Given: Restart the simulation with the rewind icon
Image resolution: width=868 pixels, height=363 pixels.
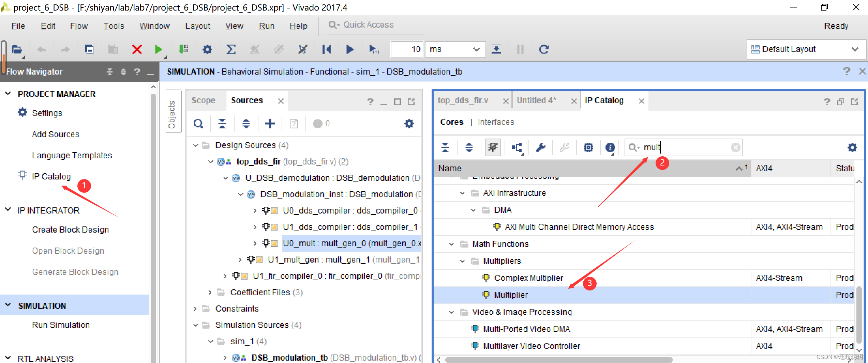Looking at the screenshot, I should point(326,50).
